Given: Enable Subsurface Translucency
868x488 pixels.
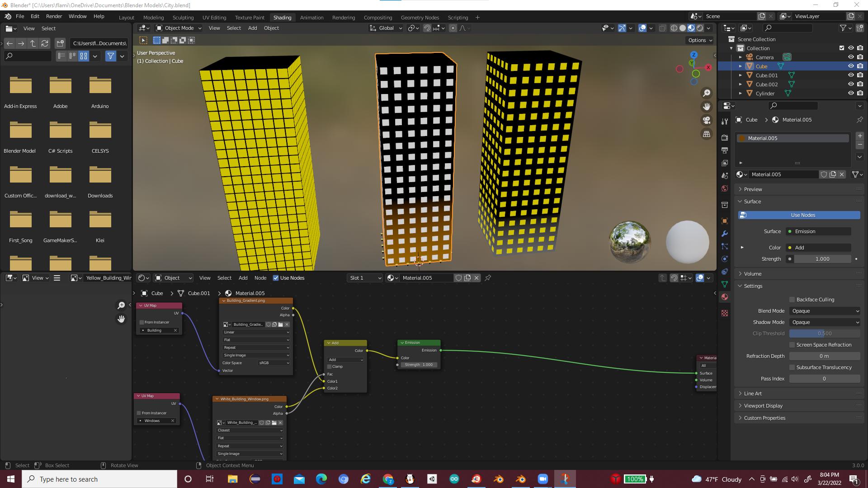Looking at the screenshot, I should [x=792, y=367].
